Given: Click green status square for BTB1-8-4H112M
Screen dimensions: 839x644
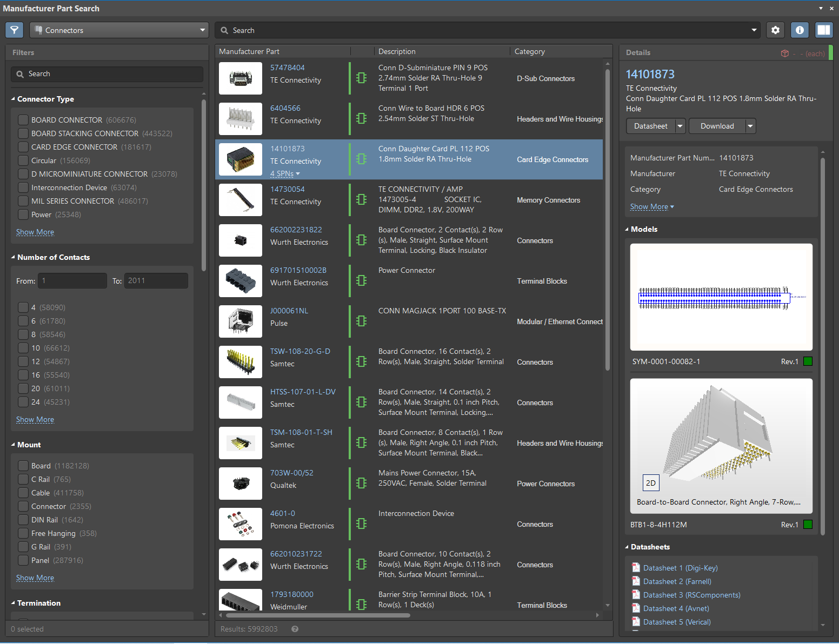Looking at the screenshot, I should (808, 524).
